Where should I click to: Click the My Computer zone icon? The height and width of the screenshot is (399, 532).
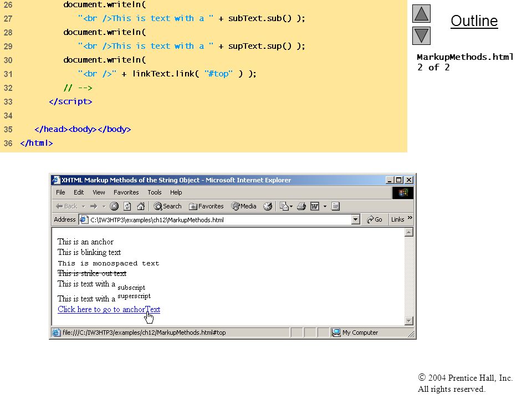[x=336, y=332]
